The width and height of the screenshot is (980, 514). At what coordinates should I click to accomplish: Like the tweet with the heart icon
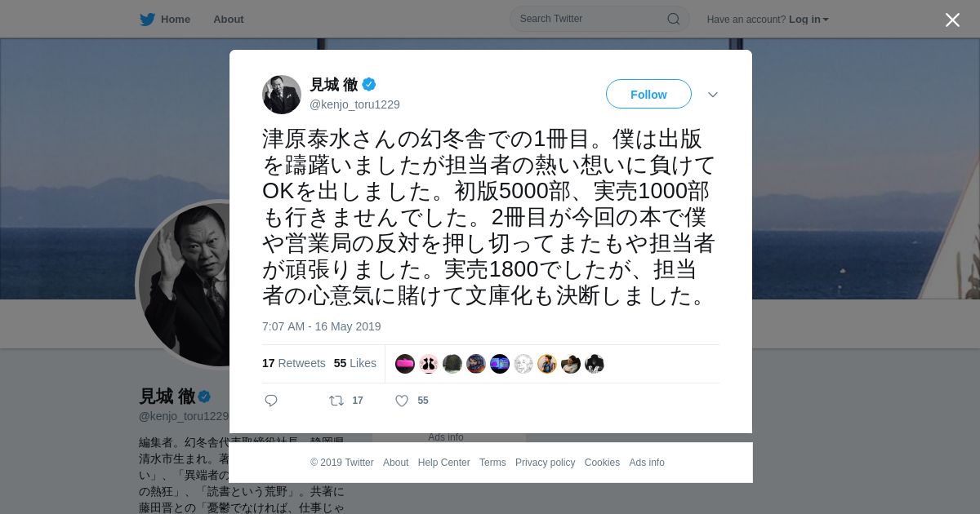(x=402, y=401)
